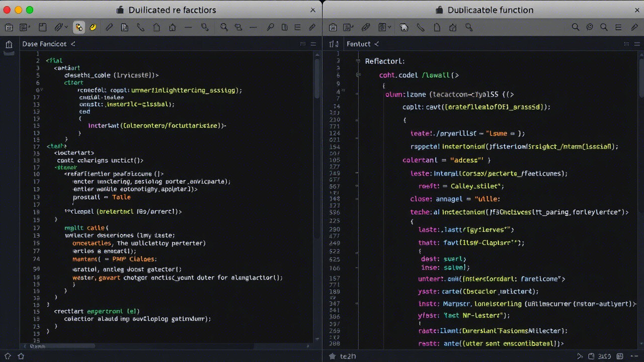644x362 pixels.
Task: Click the magnifier icon in the left window toolbar
Action: pyautogui.click(x=224, y=27)
